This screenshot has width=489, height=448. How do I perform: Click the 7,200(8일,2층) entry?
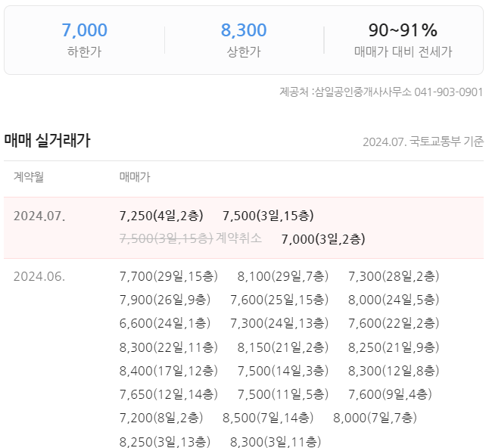point(161,418)
